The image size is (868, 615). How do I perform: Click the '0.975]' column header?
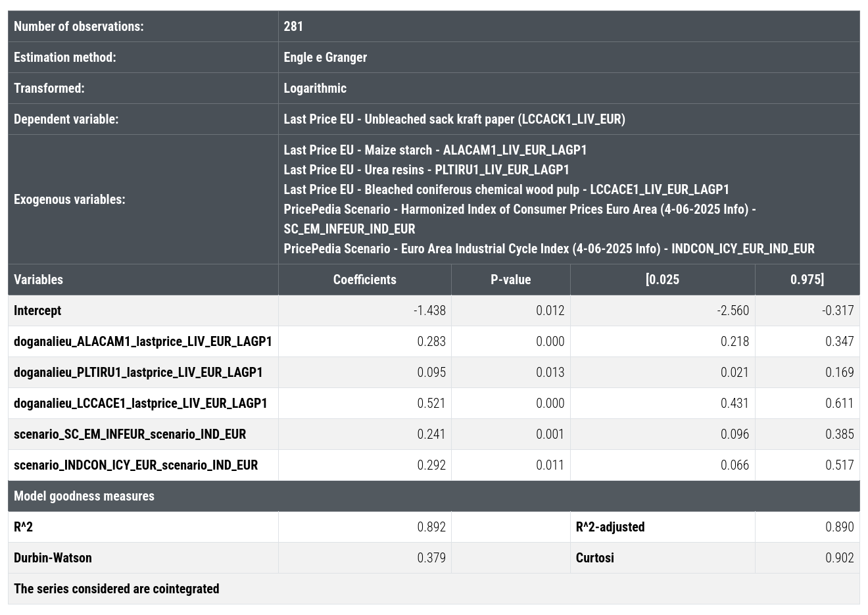point(807,280)
